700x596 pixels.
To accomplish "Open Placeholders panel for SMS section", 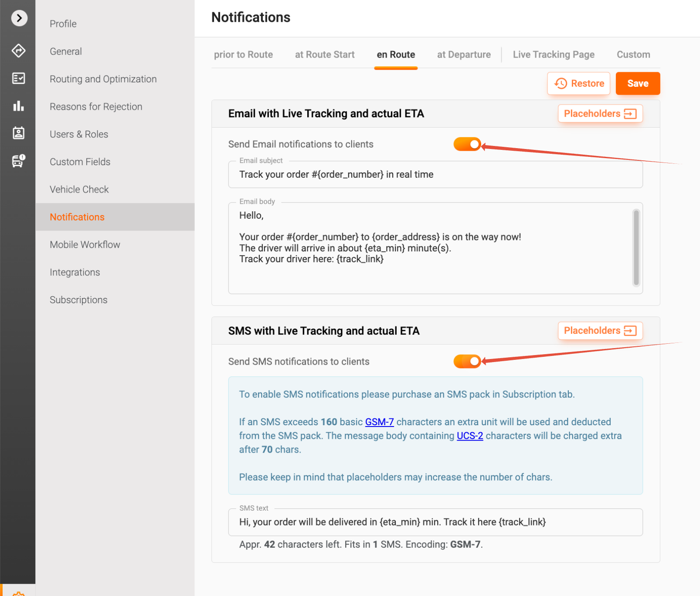I will [x=600, y=331].
